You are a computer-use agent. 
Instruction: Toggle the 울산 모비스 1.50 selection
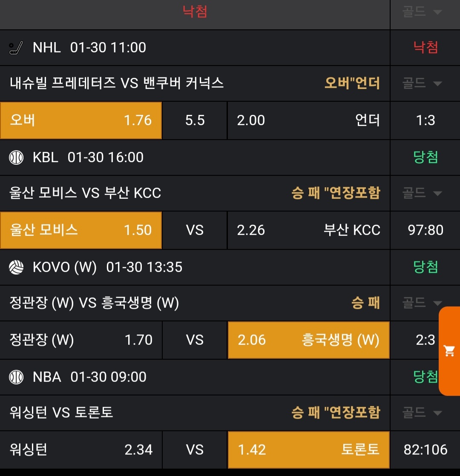[81, 230]
